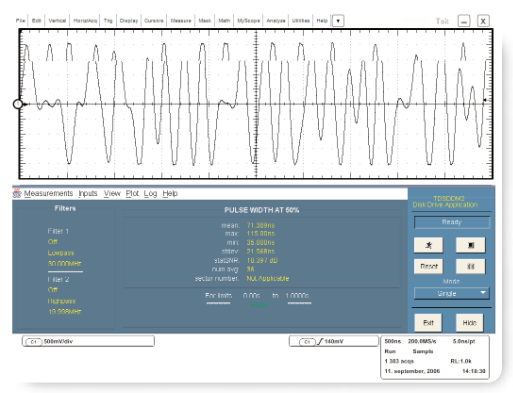Image resolution: width=513 pixels, height=393 pixels.
Task: Open the oscilloscope menu bar arrow dropdown
Action: coord(338,21)
